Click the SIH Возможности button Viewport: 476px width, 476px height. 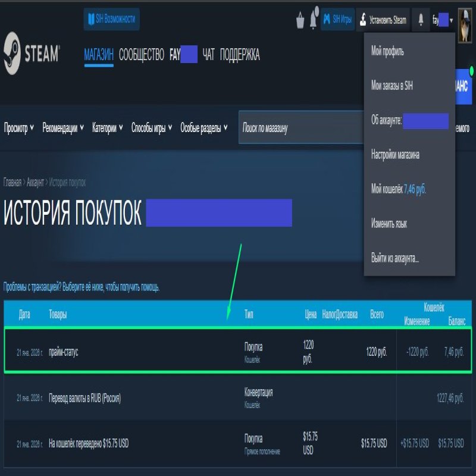(x=111, y=19)
